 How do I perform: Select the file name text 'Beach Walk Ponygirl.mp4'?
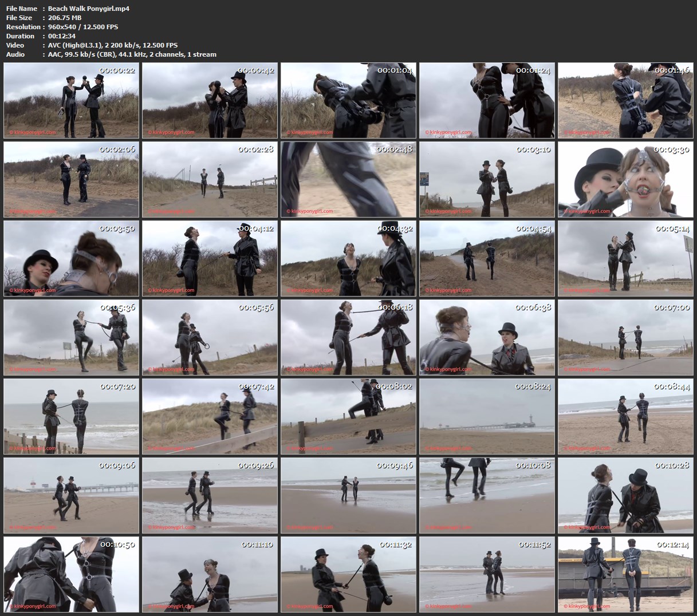[88, 9]
